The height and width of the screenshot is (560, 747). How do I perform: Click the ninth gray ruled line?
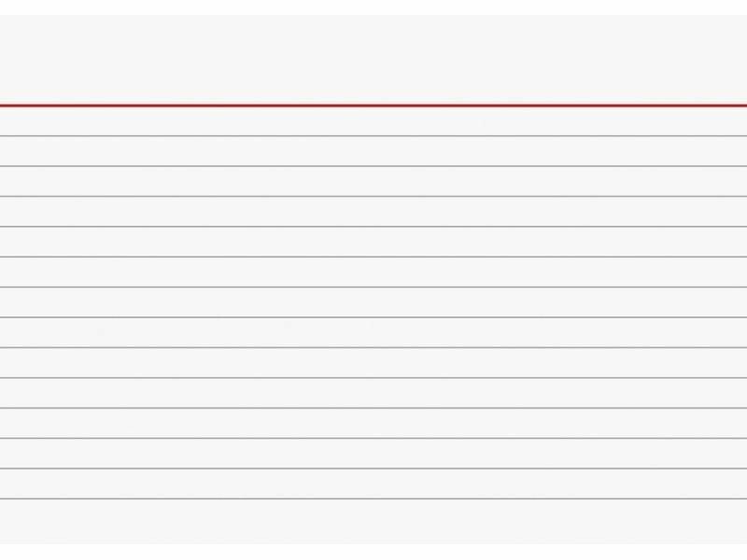[373, 378]
